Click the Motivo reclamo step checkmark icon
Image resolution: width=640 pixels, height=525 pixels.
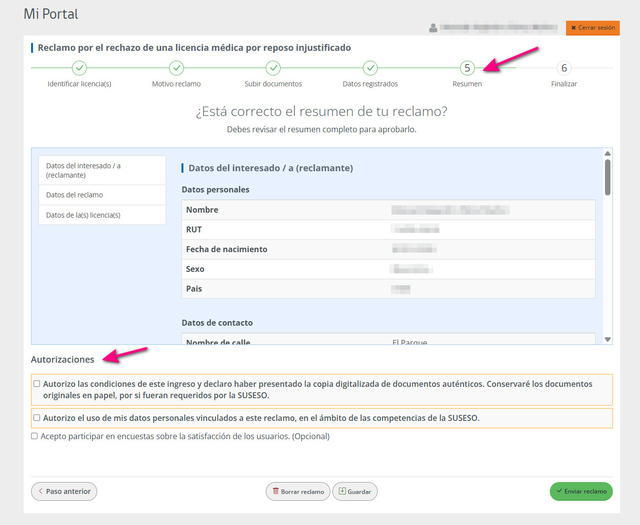click(x=176, y=68)
